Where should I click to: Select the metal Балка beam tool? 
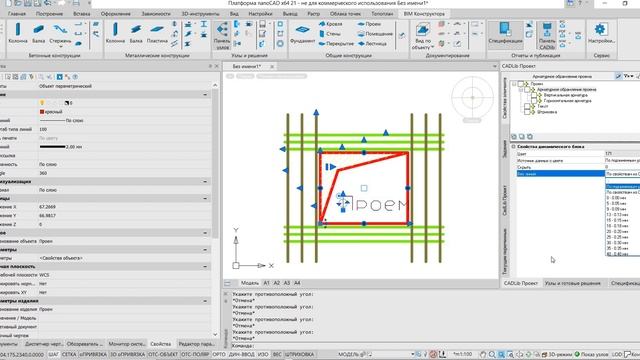[x=136, y=33]
